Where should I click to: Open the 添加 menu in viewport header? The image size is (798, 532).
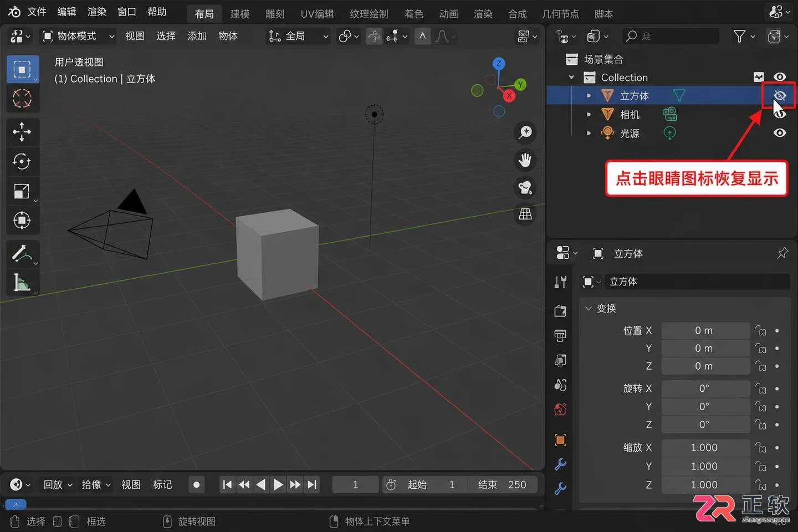(197, 37)
